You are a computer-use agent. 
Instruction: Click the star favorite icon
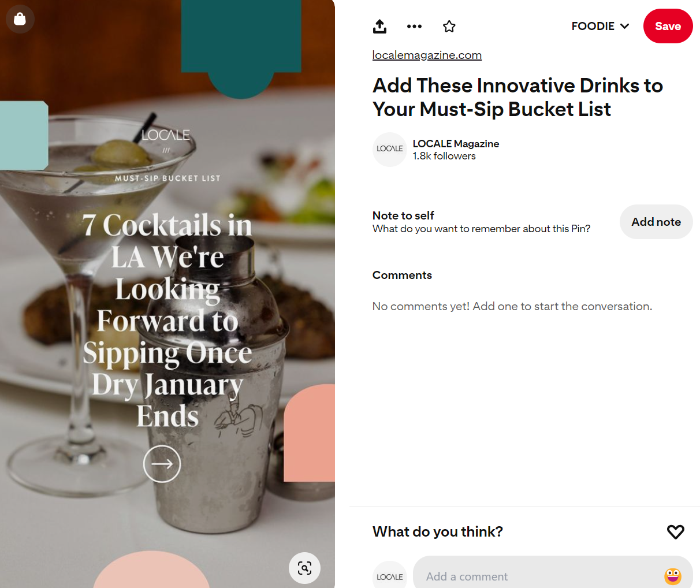pyautogui.click(x=449, y=26)
